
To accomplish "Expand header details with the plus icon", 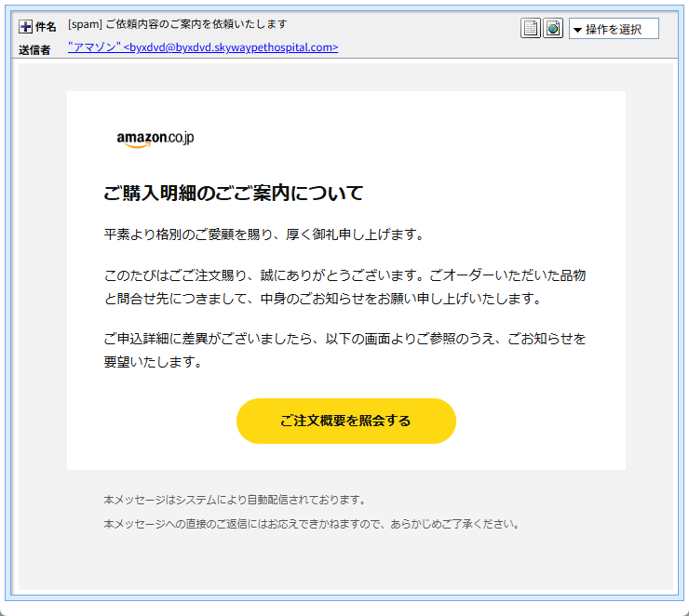I will 25,27.
